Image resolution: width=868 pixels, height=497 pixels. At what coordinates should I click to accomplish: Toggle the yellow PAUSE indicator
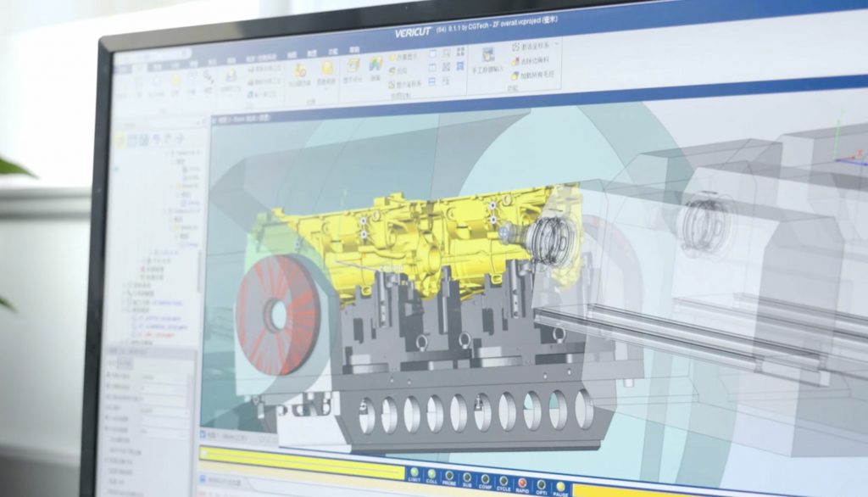click(562, 485)
